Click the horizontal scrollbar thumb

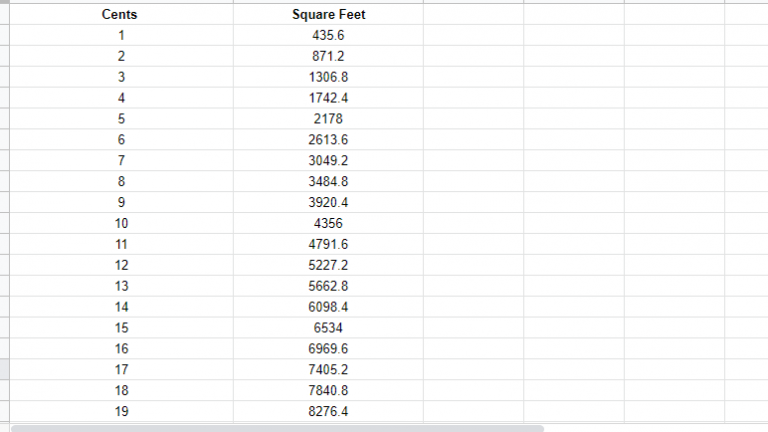tap(277, 429)
